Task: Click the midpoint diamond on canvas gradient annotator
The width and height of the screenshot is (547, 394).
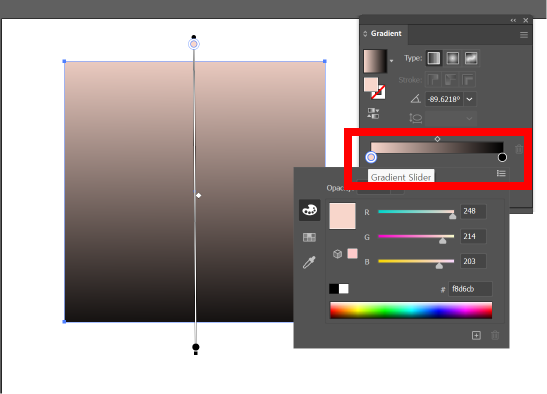Action: [198, 195]
